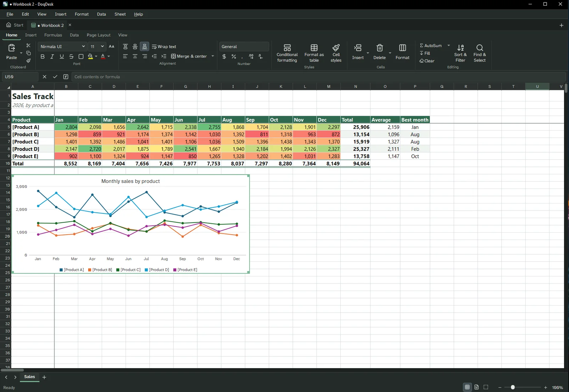Click the cell reference box U50
This screenshot has width=569, height=392.
point(20,77)
